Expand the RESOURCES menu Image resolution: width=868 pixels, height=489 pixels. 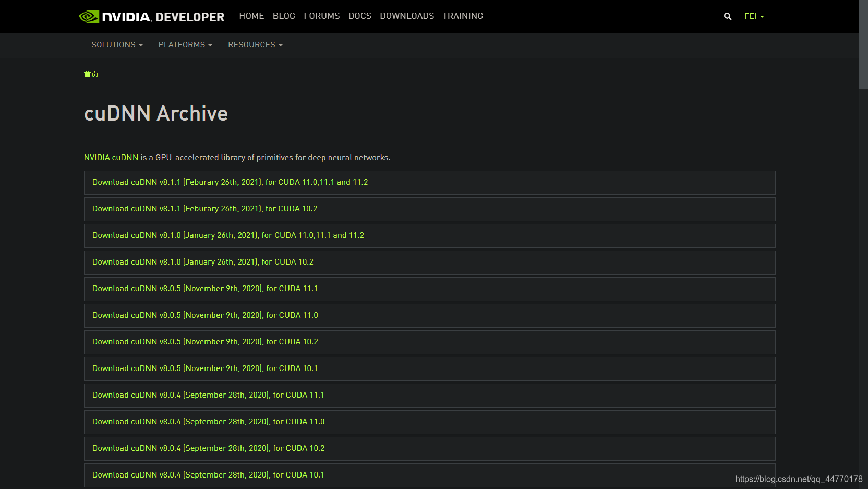[x=255, y=45]
